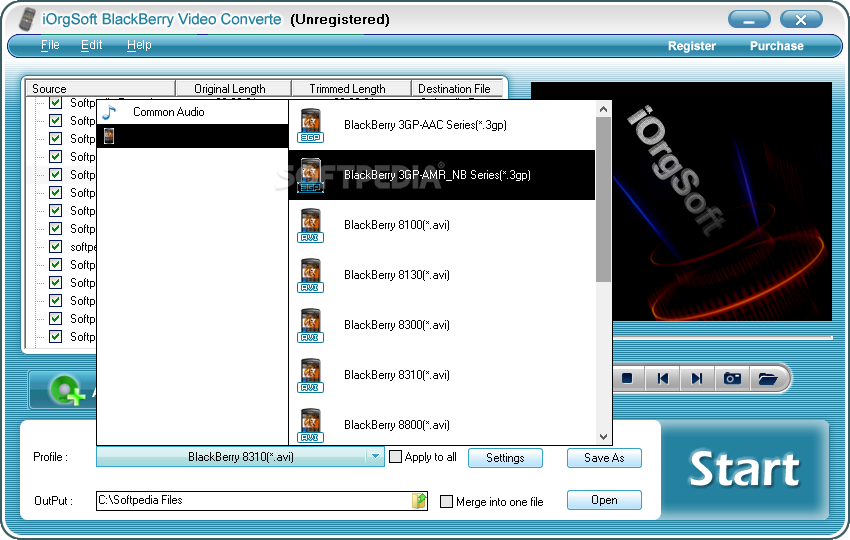Viewport: 850px width, 540px height.
Task: Click the BlackBerry 3GP-AMR_NB Series profile icon
Action: (311, 175)
